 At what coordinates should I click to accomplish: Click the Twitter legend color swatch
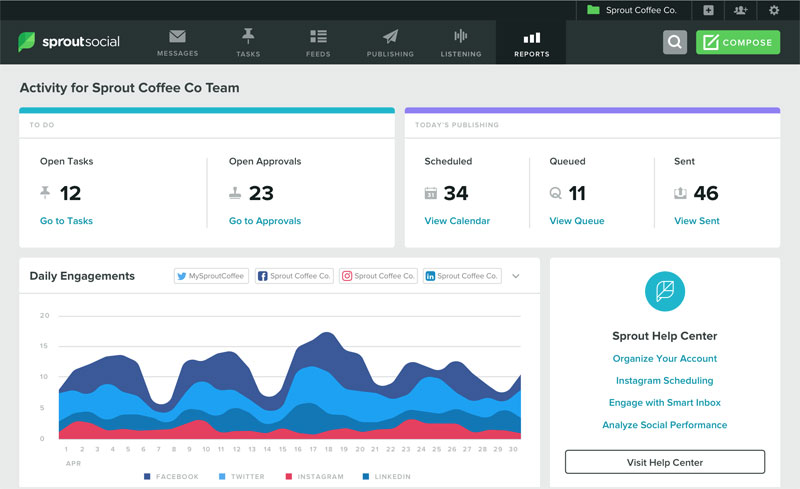click(x=222, y=476)
